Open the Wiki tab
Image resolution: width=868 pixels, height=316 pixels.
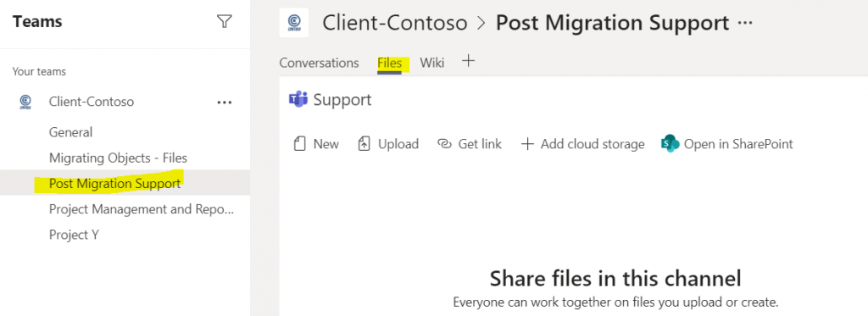431,63
